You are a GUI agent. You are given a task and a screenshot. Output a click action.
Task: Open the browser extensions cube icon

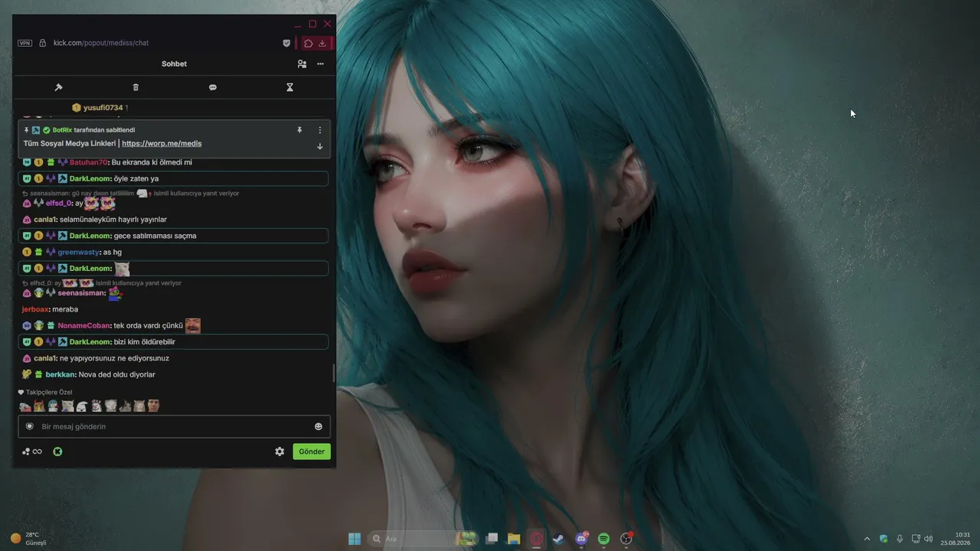click(309, 43)
